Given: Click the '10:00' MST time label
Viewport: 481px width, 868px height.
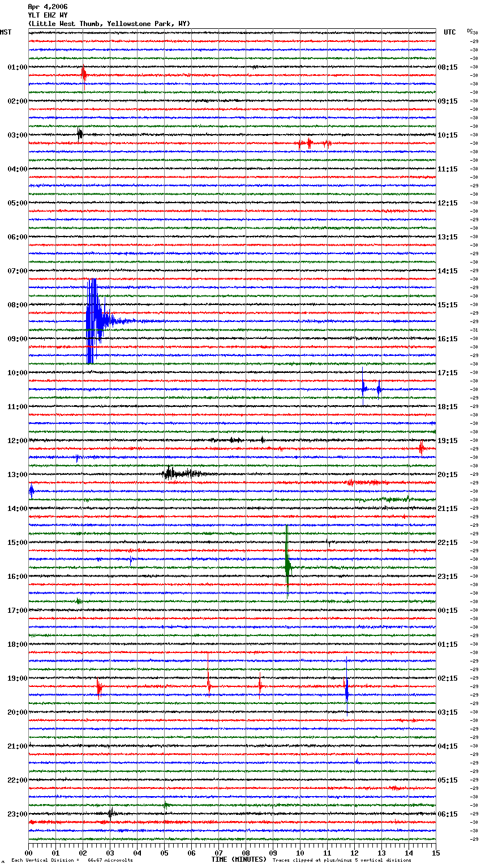Looking at the screenshot, I should [x=18, y=373].
